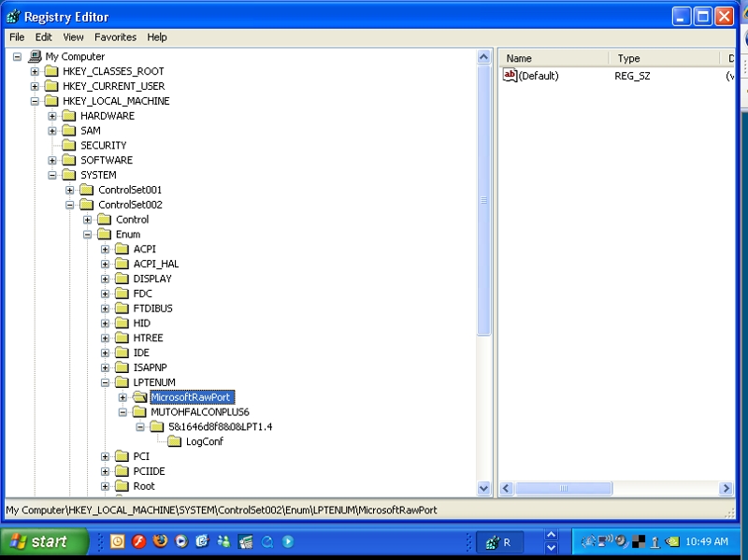Image resolution: width=748 pixels, height=560 pixels.
Task: Click the LogConf folder icon
Action: coord(175,441)
